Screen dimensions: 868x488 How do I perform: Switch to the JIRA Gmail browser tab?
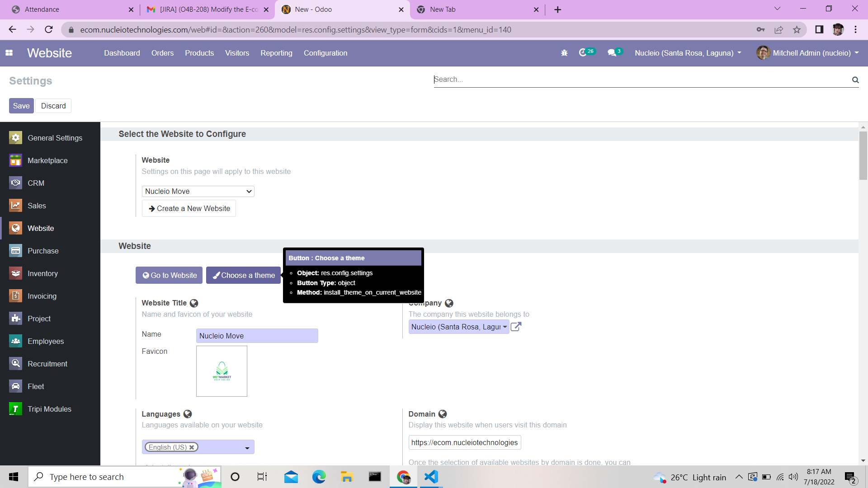point(208,9)
